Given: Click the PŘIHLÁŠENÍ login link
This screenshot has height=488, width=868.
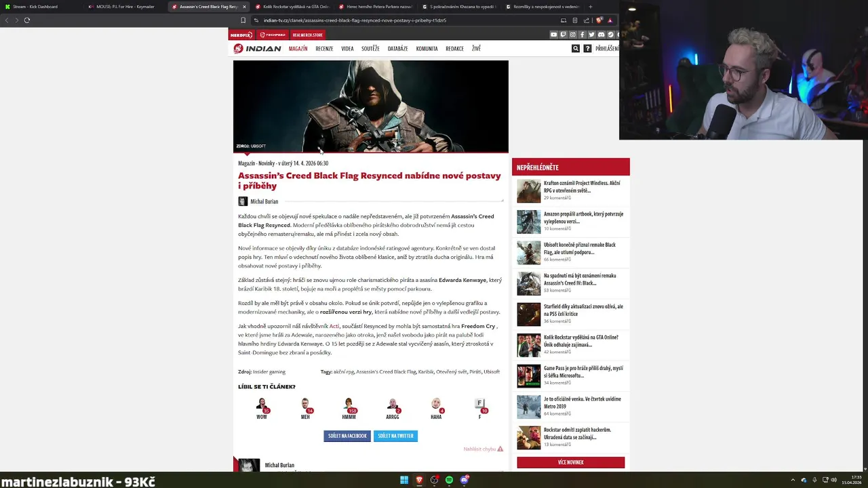Looking at the screenshot, I should (607, 49).
